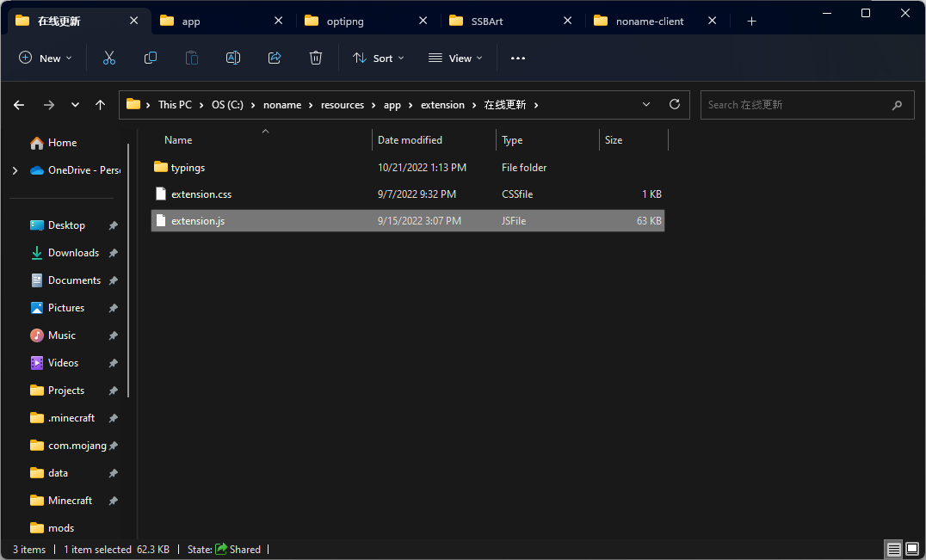The image size is (926, 560).
Task: Open the Sort options dropdown
Action: coord(379,58)
